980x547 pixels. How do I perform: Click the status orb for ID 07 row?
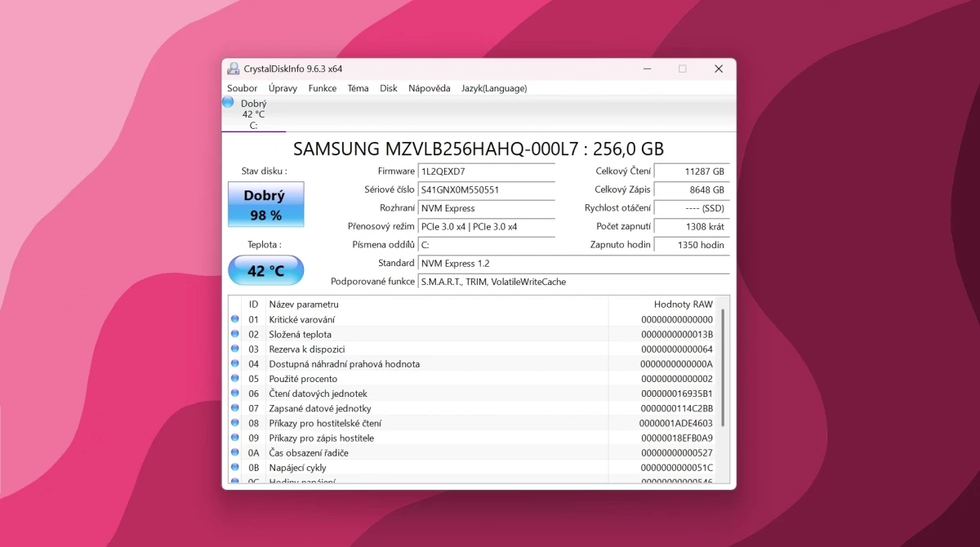[x=235, y=407]
